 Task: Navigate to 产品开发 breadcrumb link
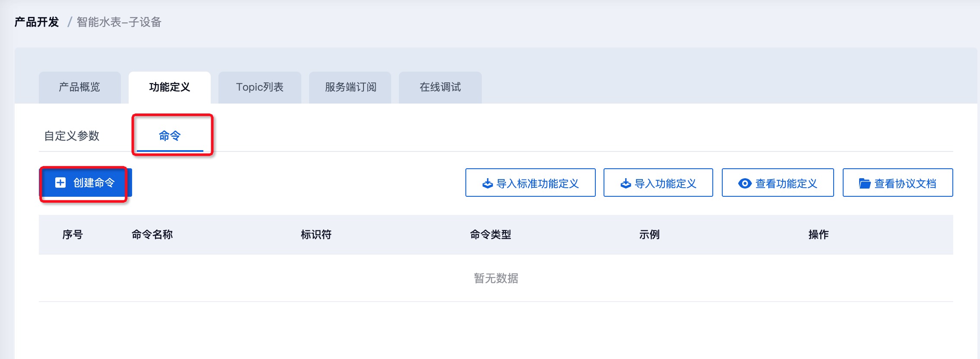37,22
